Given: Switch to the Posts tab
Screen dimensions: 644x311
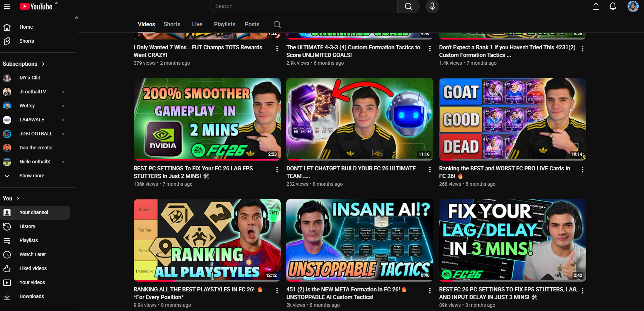Looking at the screenshot, I should pyautogui.click(x=252, y=24).
